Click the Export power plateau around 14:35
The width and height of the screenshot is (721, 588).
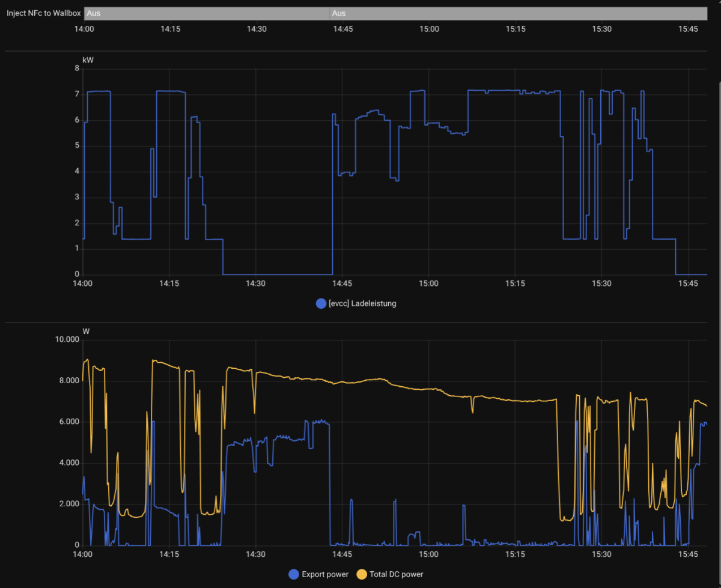[x=285, y=438]
